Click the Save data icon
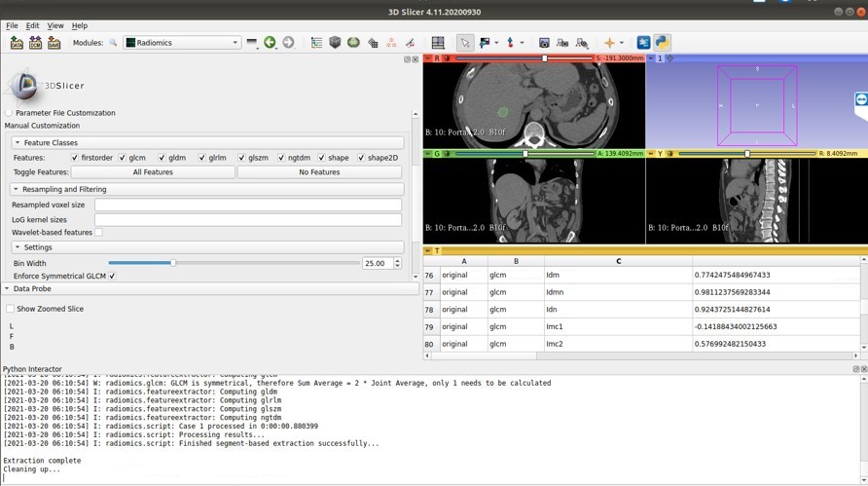The width and height of the screenshot is (868, 486). tap(54, 43)
